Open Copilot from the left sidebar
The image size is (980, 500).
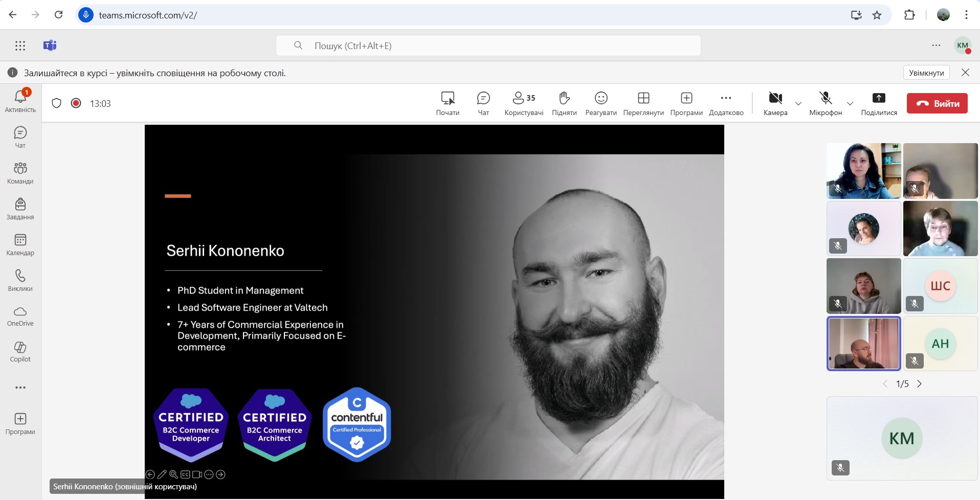pos(20,352)
